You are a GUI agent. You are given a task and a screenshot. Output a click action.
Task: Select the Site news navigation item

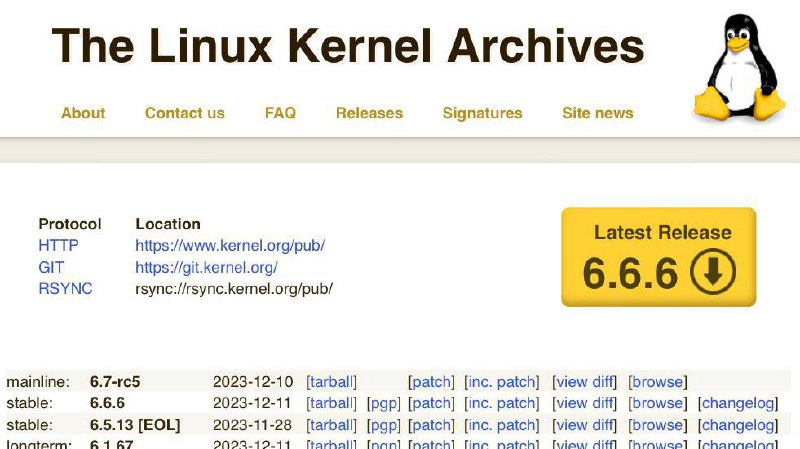point(598,113)
